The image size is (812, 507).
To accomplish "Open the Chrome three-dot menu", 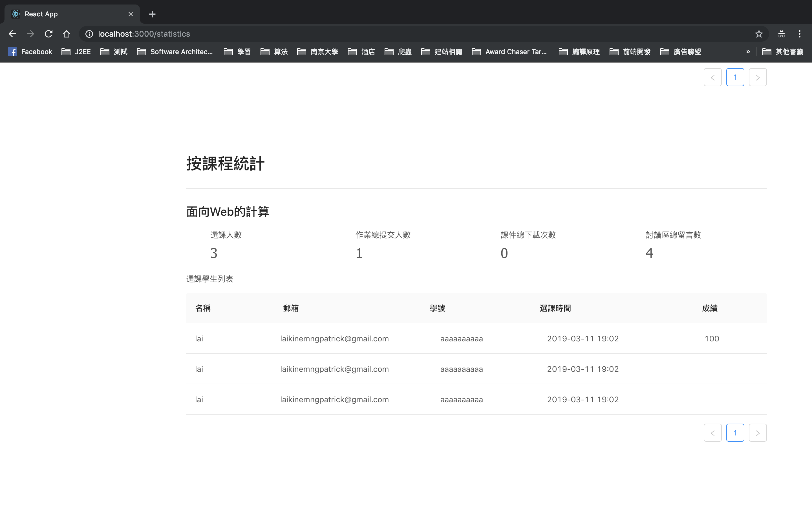I will click(x=799, y=34).
